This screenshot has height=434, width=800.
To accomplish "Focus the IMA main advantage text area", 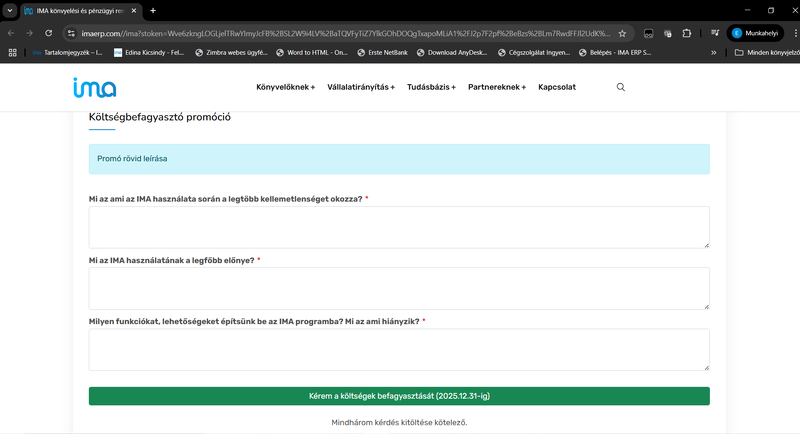I will coord(399,288).
